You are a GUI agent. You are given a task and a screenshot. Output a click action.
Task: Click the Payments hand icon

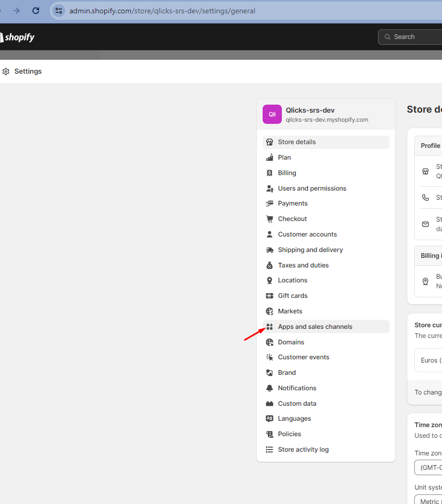[270, 203]
